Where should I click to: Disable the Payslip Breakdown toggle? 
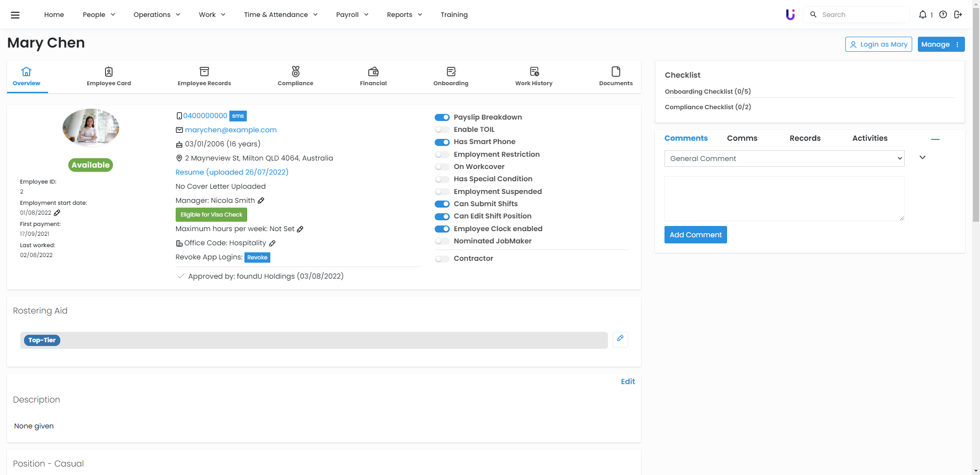click(x=442, y=117)
